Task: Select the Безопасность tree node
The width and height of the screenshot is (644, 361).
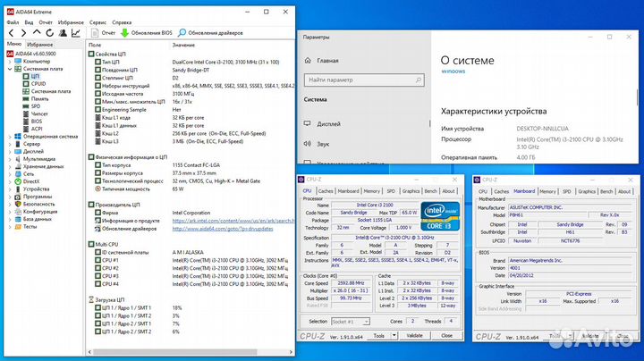Action: pyautogui.click(x=39, y=204)
